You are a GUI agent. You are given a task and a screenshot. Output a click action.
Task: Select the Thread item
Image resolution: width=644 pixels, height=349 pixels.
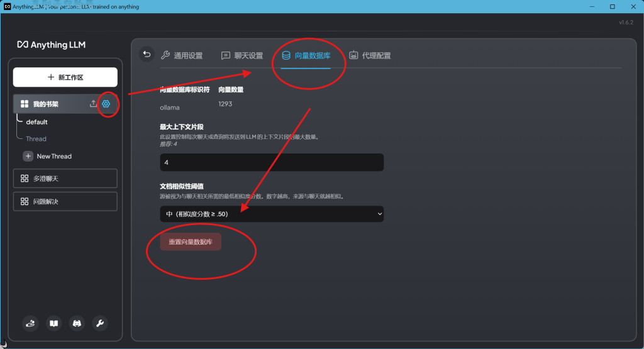[x=36, y=139]
